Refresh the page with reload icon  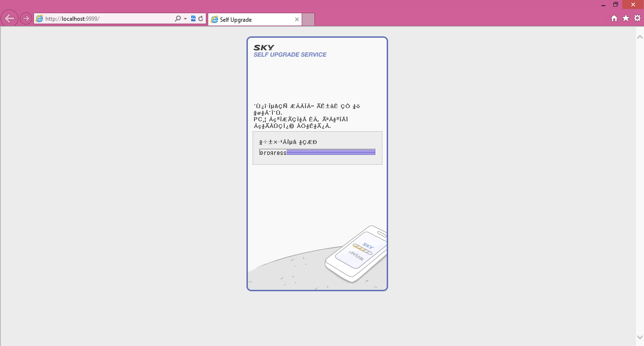pyautogui.click(x=201, y=19)
